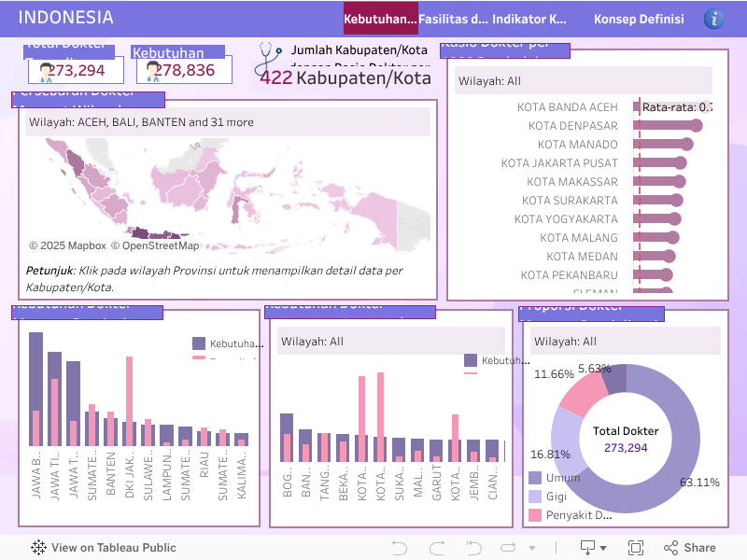Viewport: 747px width, 560px height.
Task: Open View on Tableau Public link
Action: coord(113,548)
